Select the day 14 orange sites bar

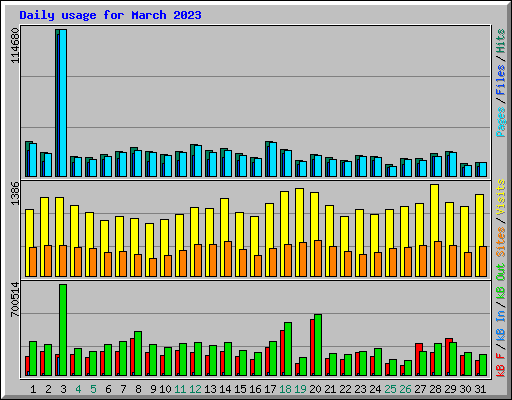pyautogui.click(x=228, y=259)
